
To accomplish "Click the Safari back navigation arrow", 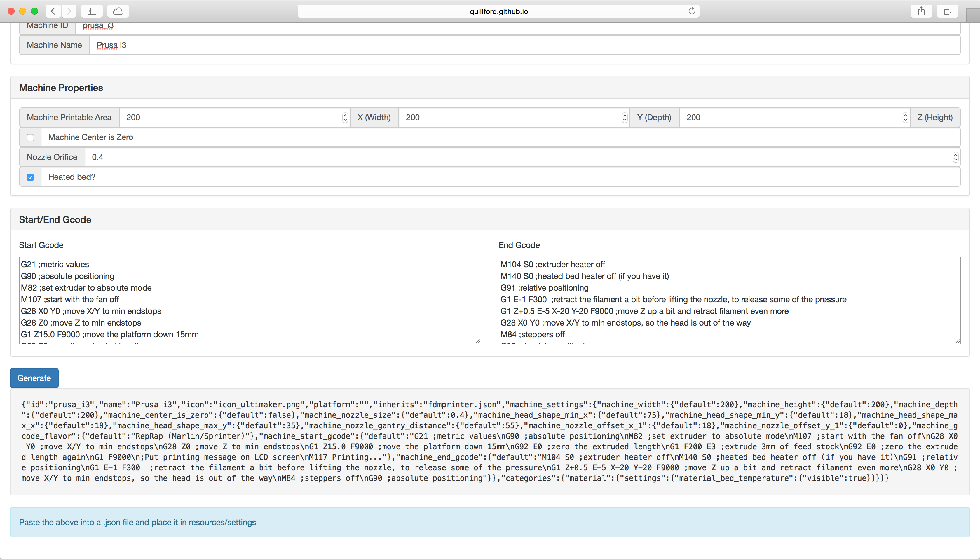I will (x=53, y=11).
